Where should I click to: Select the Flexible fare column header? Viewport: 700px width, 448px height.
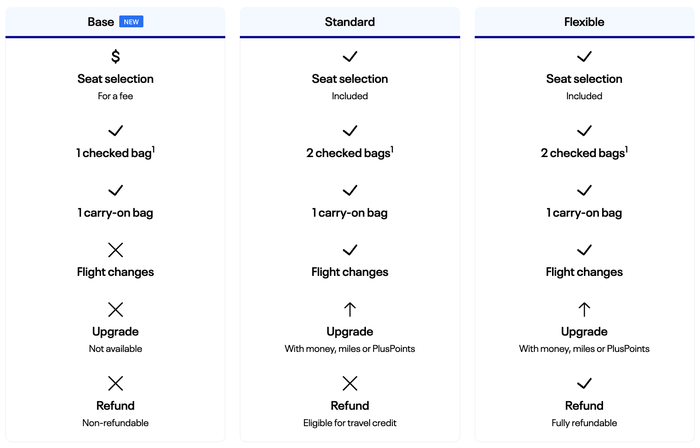pyautogui.click(x=584, y=22)
